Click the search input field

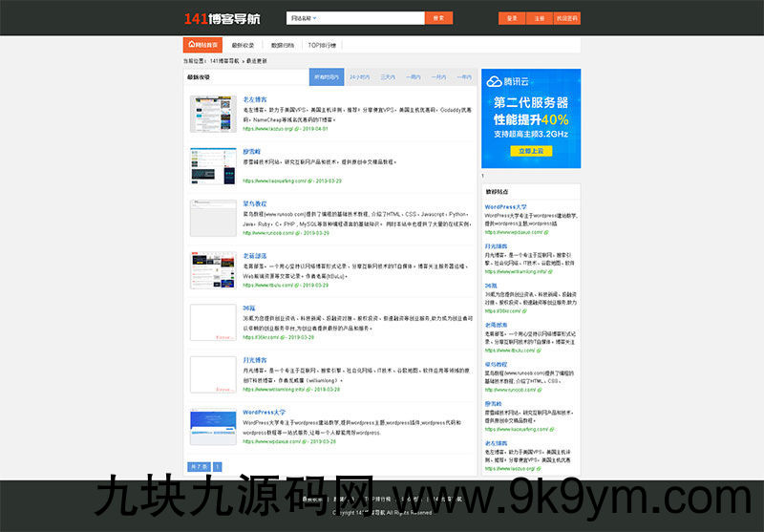372,18
